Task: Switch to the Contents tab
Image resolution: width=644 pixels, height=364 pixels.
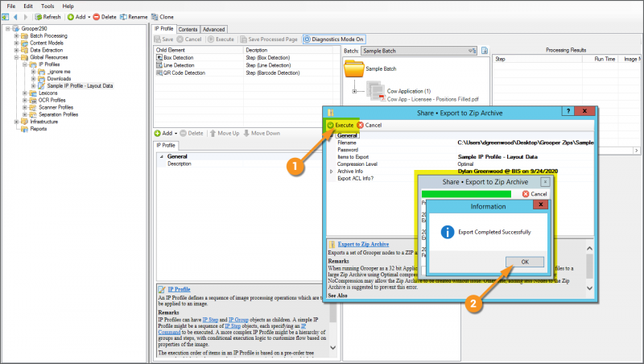Action: (x=188, y=30)
